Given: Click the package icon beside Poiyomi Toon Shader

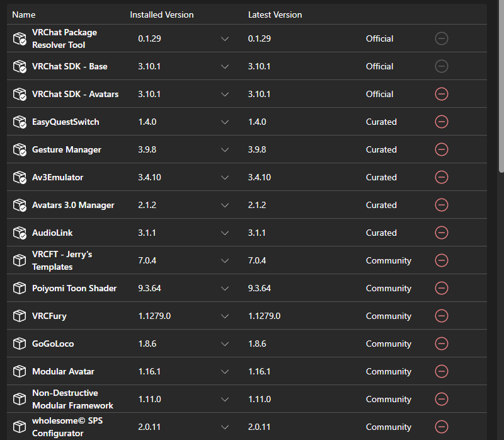Looking at the screenshot, I should click(20, 288).
